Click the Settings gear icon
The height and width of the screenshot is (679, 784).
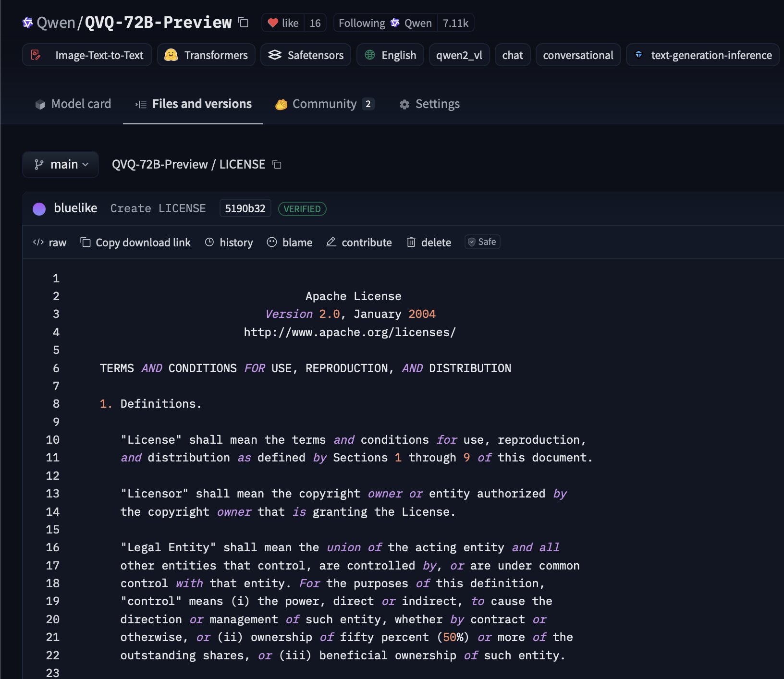(404, 105)
